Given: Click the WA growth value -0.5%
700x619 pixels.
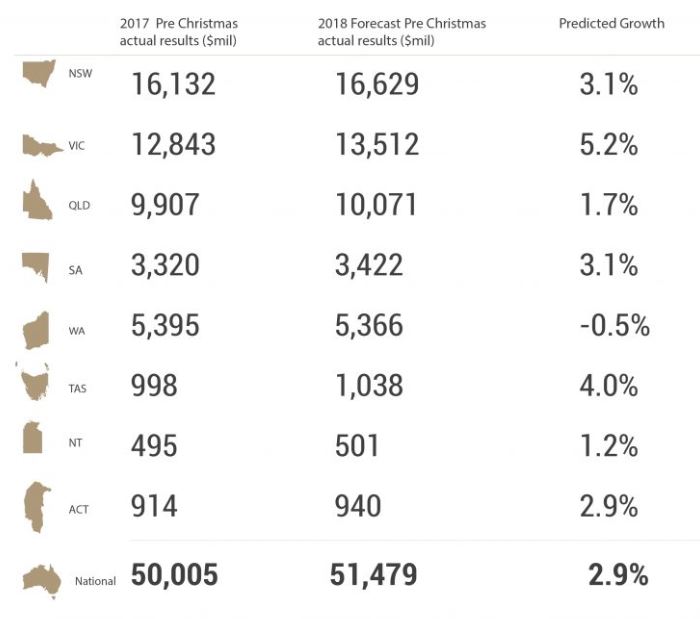Looking at the screenshot, I should pyautogui.click(x=615, y=325).
